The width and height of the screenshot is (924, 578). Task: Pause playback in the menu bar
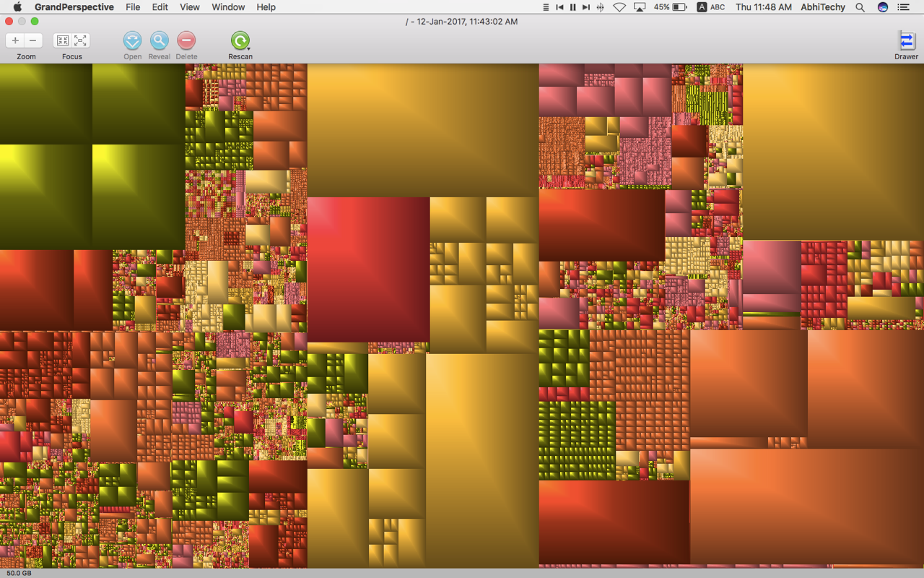click(x=572, y=7)
